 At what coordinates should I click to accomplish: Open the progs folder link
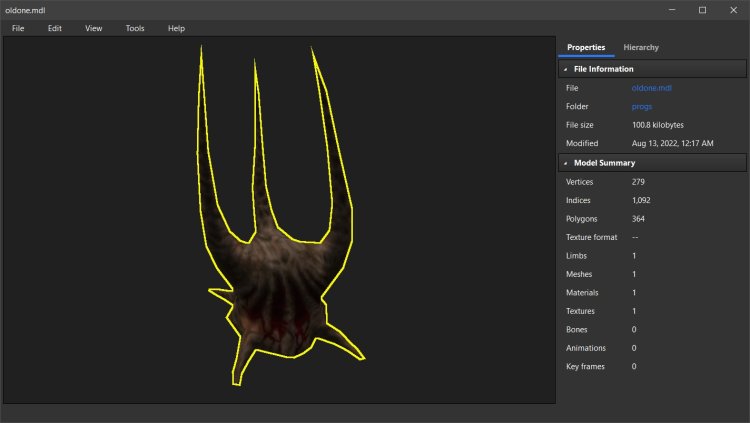coord(642,106)
